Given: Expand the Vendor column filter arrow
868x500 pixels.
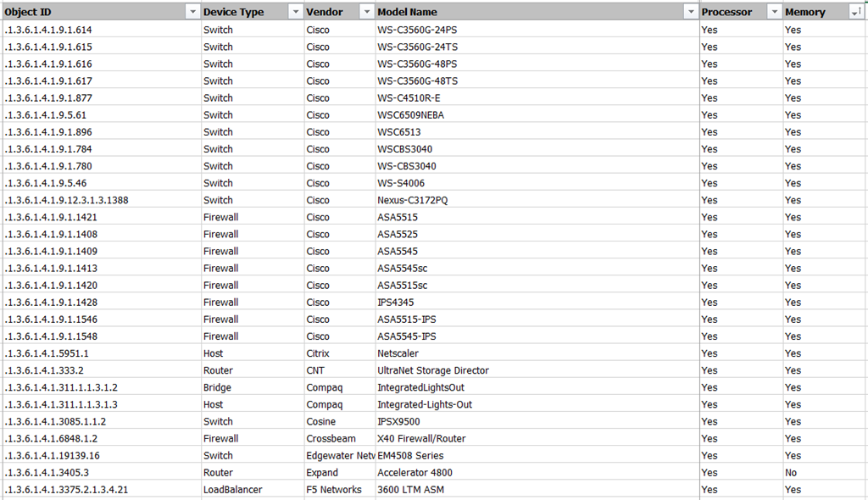Looking at the screenshot, I should coord(366,12).
